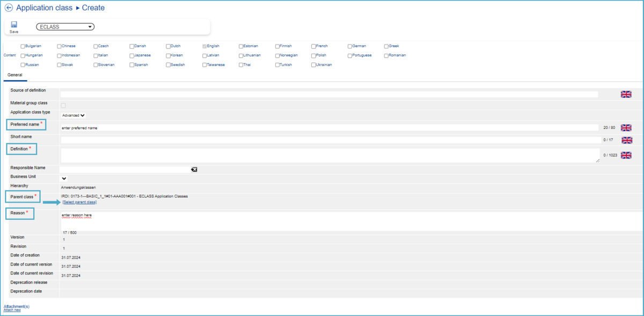Click the UK flag beside Source of definition
The image size is (644, 316).
click(x=626, y=94)
